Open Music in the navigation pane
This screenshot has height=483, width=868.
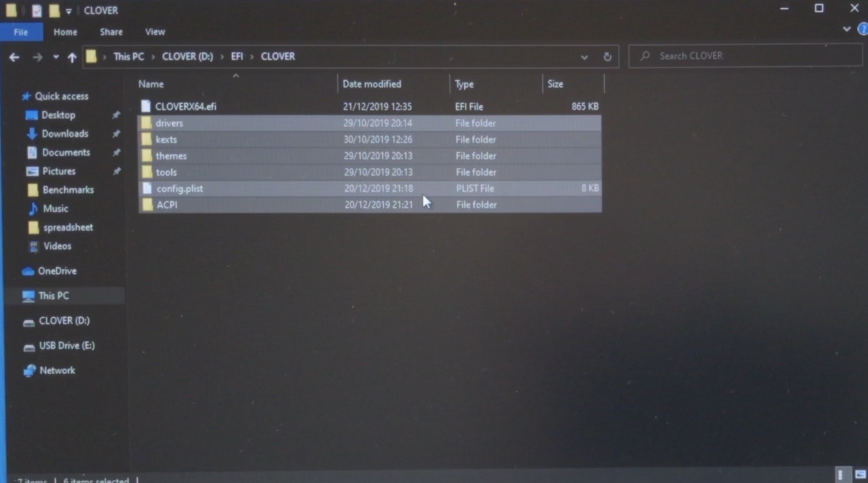[x=56, y=208]
